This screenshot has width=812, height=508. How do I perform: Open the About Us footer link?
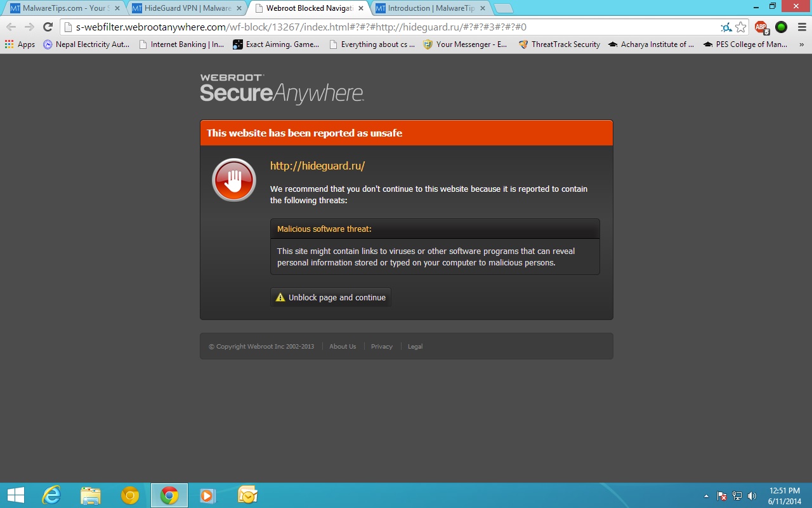(343, 347)
